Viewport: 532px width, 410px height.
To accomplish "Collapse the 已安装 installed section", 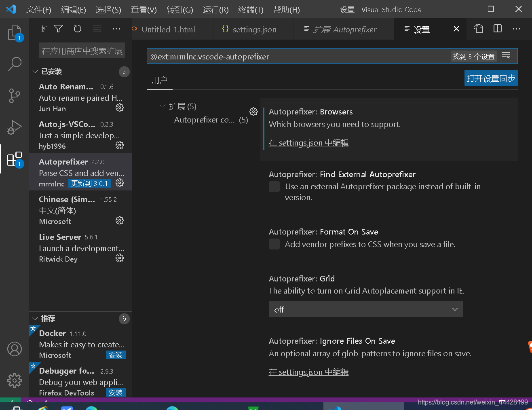I will tap(35, 72).
